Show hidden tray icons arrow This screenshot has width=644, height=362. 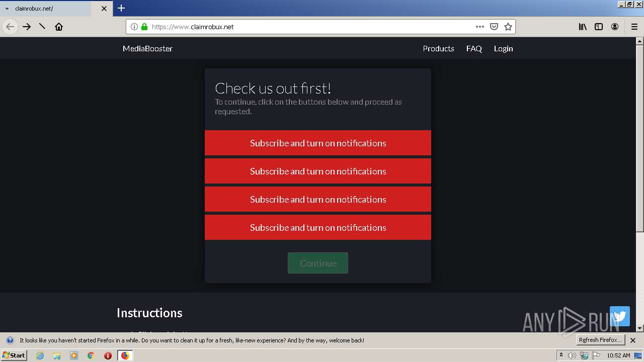[x=561, y=355]
